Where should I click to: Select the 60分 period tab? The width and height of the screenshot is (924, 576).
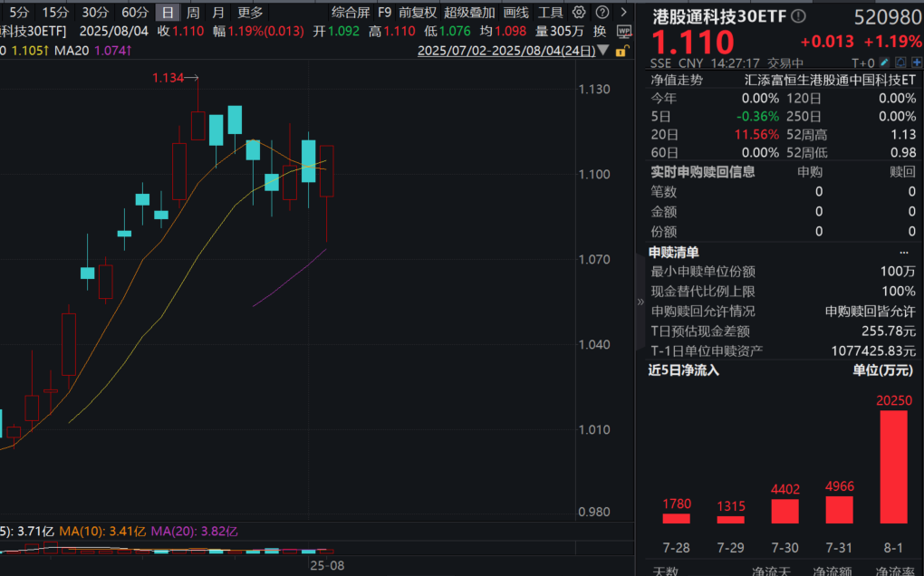[x=135, y=12]
